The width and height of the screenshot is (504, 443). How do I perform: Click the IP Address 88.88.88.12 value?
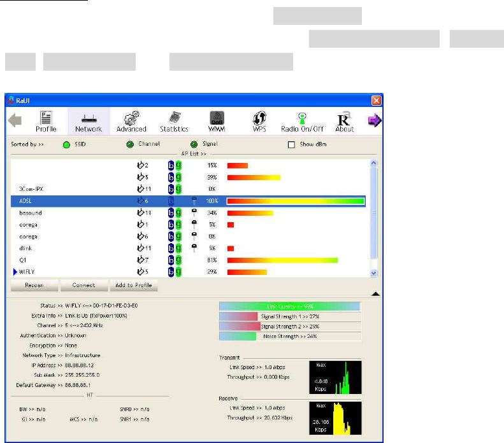pyautogui.click(x=80, y=365)
